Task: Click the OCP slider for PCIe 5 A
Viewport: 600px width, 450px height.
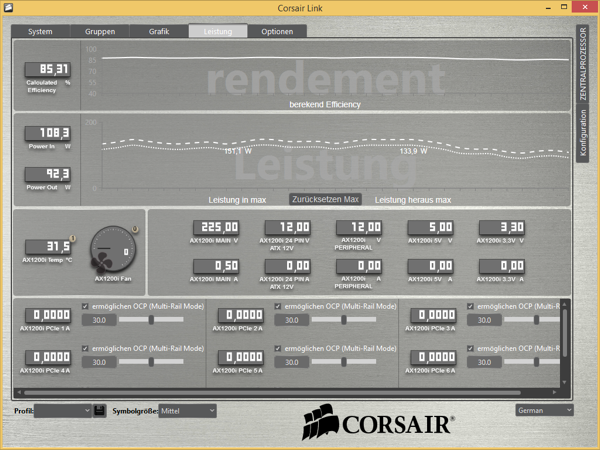Action: pos(344,362)
